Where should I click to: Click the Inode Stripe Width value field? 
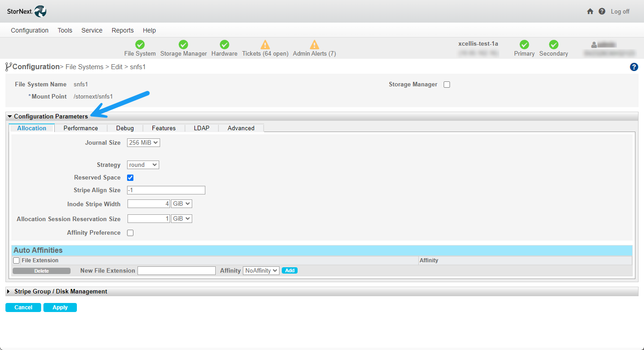[x=149, y=204]
